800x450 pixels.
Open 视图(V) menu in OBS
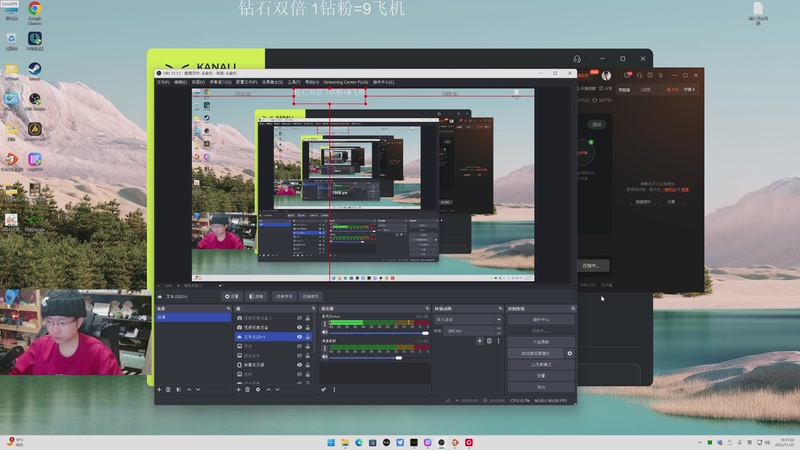click(x=198, y=82)
